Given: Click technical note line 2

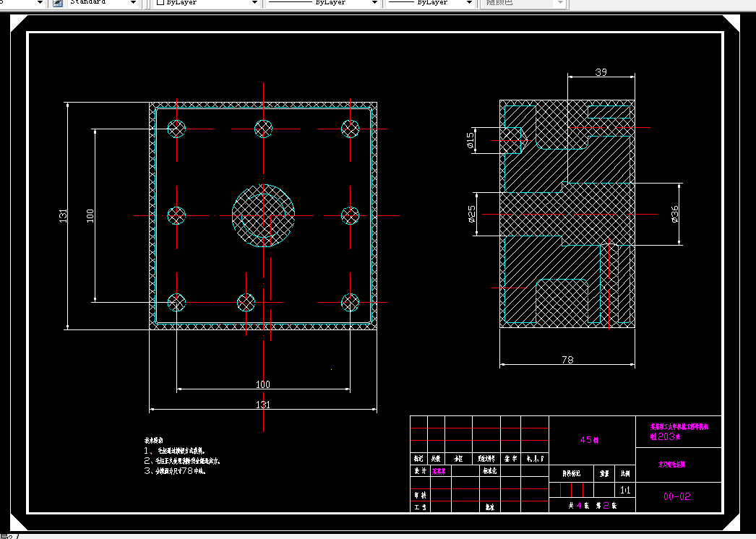Looking at the screenshot, I should pos(182,461).
